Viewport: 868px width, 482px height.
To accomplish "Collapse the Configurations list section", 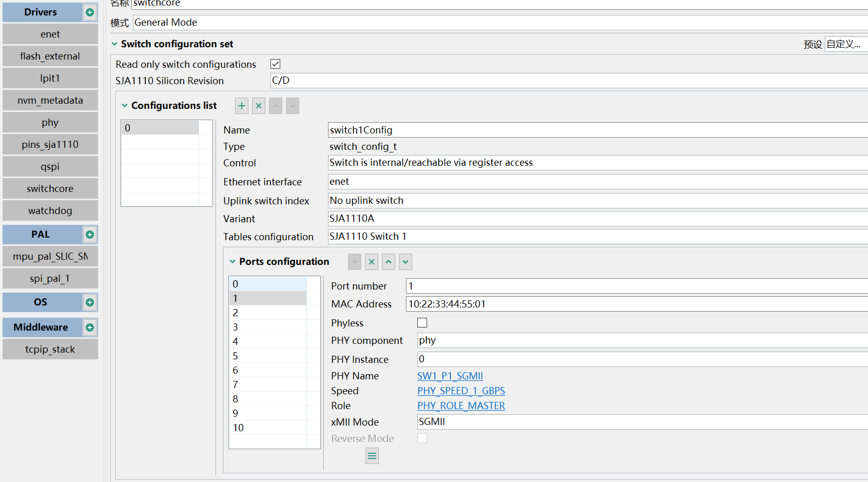I will (125, 105).
